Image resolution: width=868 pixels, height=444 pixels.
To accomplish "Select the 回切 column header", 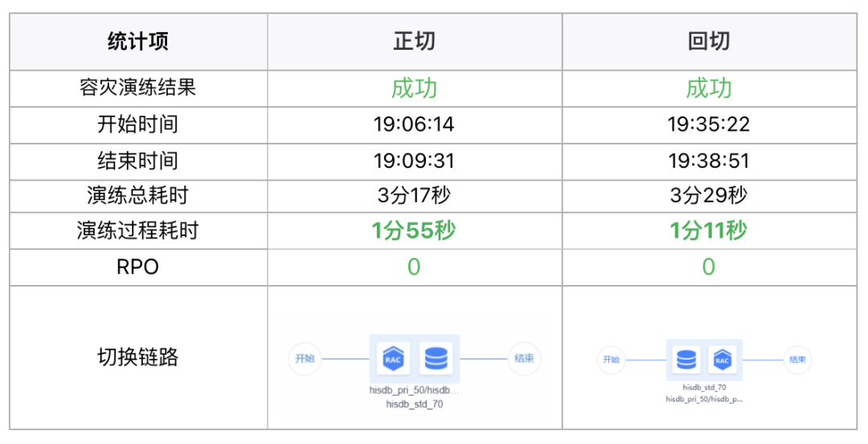I will [x=709, y=42].
